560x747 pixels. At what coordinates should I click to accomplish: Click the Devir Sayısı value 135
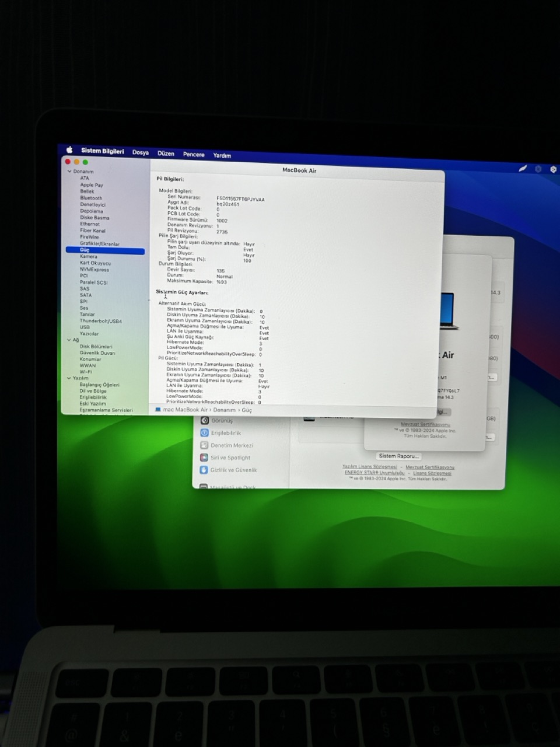pyautogui.click(x=220, y=271)
